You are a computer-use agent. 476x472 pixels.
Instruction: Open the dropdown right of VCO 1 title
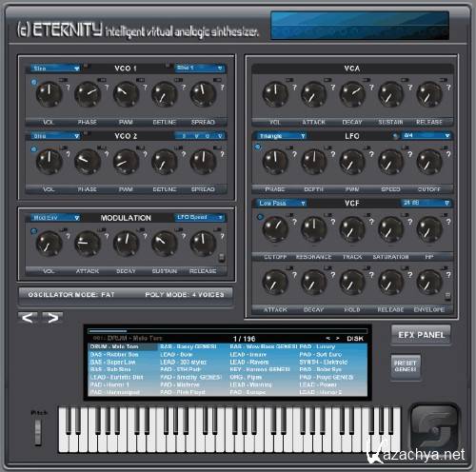point(200,68)
